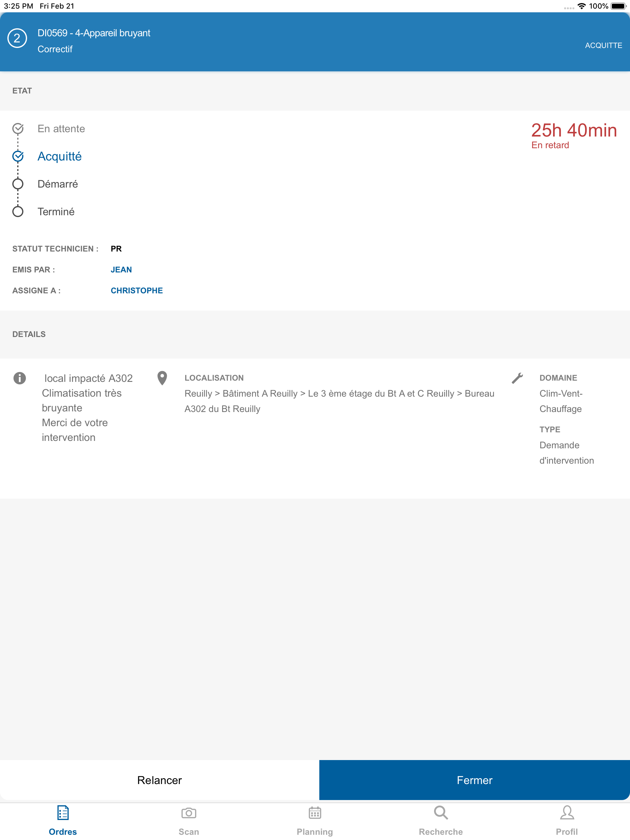Tap the battery indicator in status bar
This screenshot has width=630, height=840.
tap(619, 6)
